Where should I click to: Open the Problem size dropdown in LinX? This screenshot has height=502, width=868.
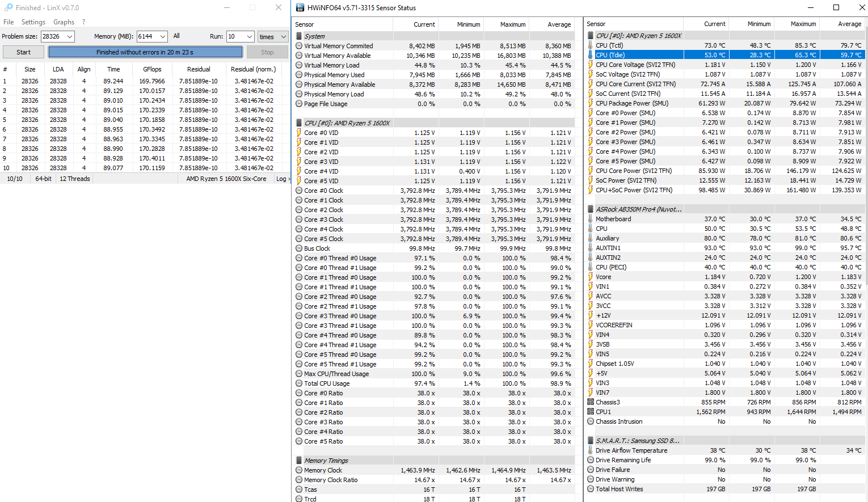70,36
